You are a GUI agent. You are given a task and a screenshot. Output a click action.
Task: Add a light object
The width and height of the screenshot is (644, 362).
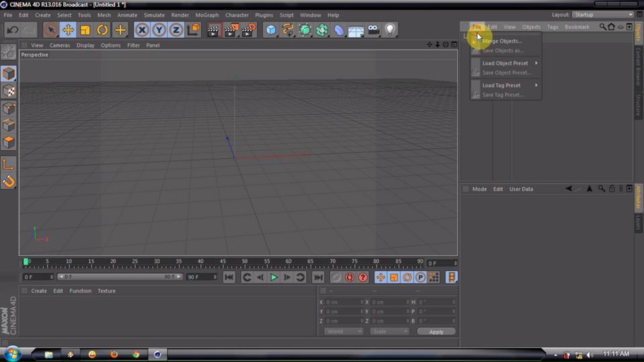[x=390, y=30]
